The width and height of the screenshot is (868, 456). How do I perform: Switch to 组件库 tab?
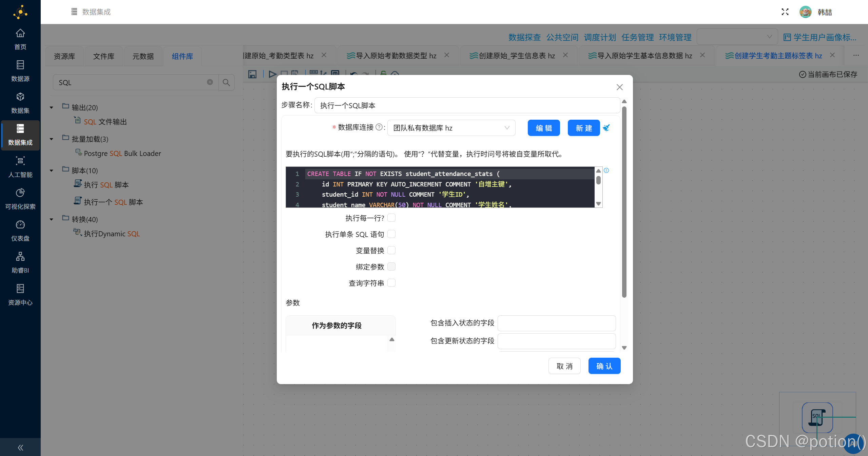point(182,56)
